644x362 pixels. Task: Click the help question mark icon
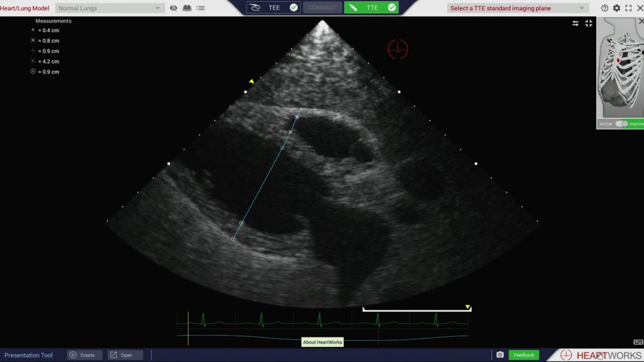(x=604, y=8)
